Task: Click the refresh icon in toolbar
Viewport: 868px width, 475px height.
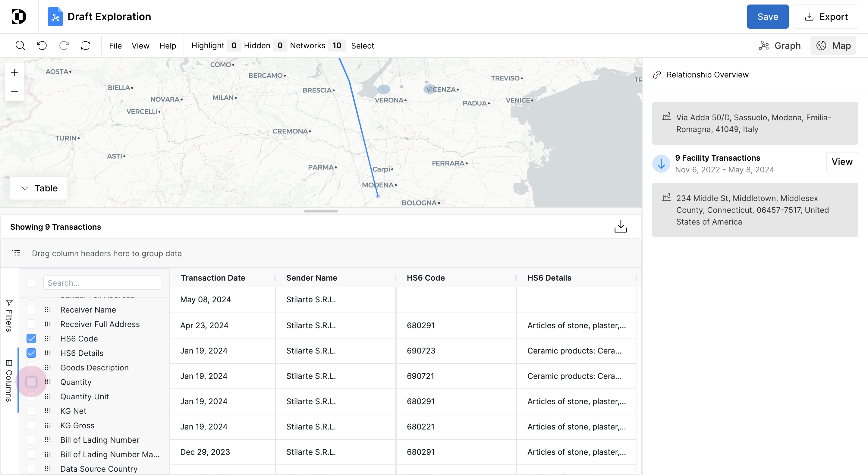Action: (86, 46)
